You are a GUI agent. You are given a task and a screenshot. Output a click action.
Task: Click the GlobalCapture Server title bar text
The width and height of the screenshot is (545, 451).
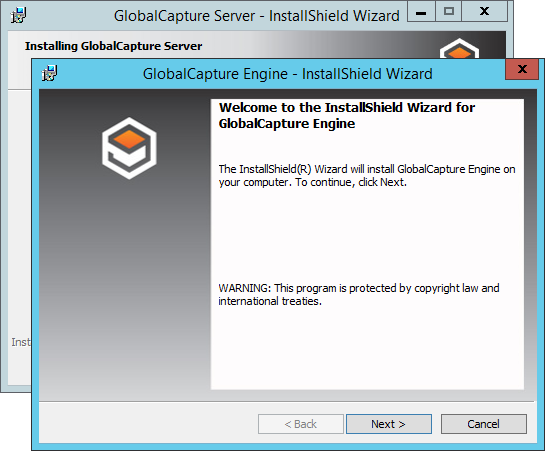(257, 16)
